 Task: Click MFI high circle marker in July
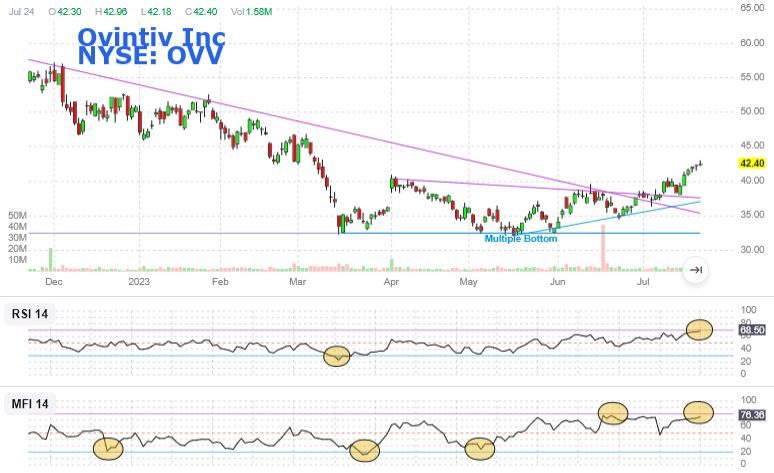click(698, 411)
